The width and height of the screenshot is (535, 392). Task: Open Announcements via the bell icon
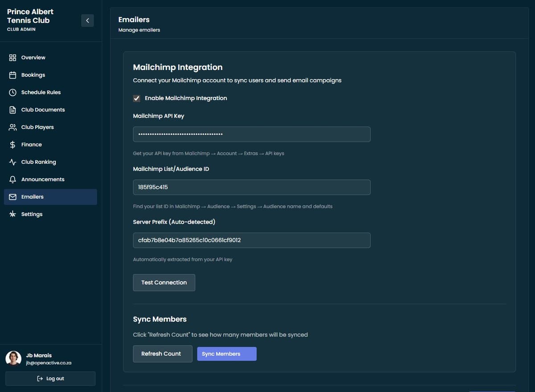(13, 179)
